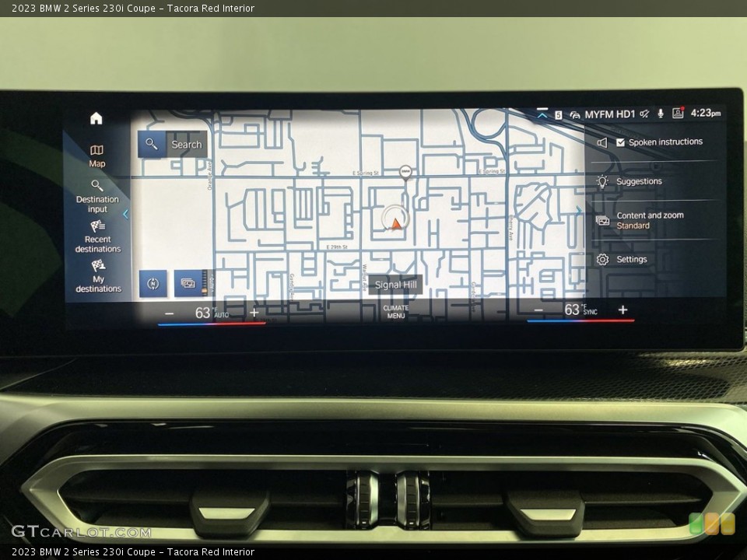Viewport: 747px width, 560px height.
Task: Tap the E 29th St label
Action: coord(337,247)
